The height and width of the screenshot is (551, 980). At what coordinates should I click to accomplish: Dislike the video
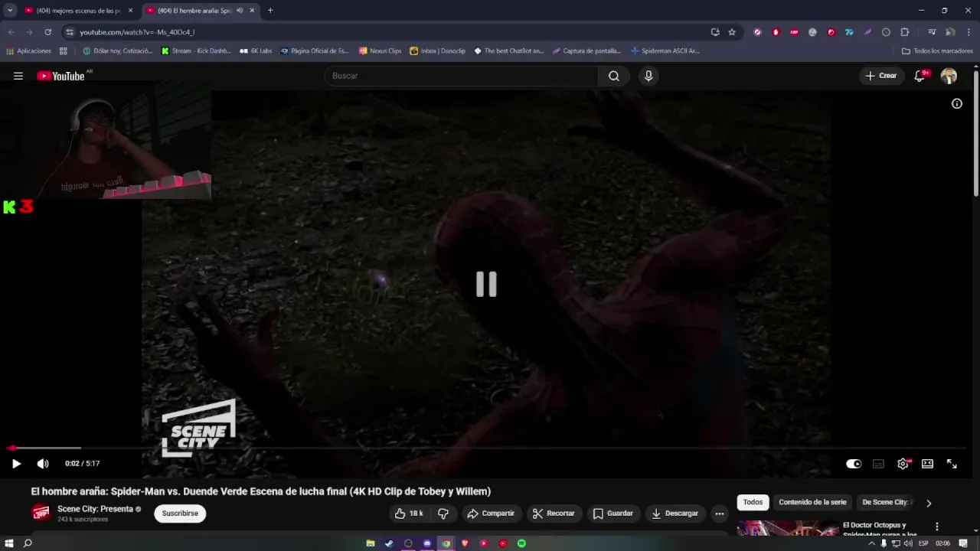tap(443, 514)
